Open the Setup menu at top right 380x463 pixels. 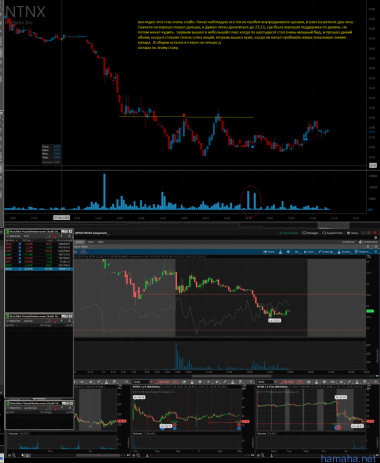352,233
